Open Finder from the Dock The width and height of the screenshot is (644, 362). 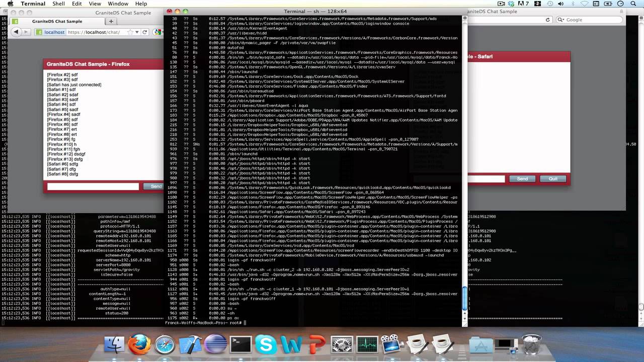pyautogui.click(x=115, y=345)
